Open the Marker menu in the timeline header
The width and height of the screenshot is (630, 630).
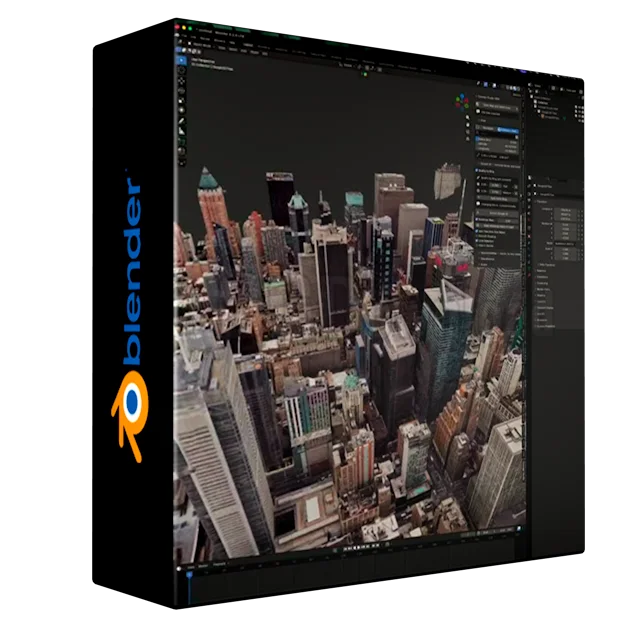[x=203, y=566]
